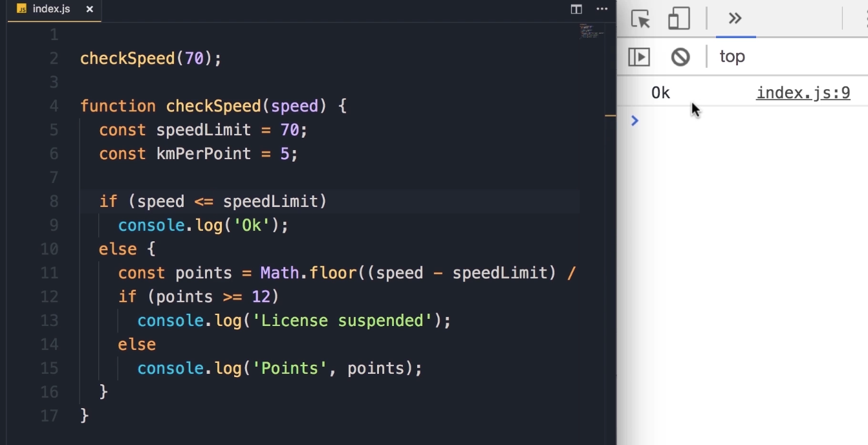Clear the console with the ban icon
Viewport: 868px width, 445px height.
[680, 57]
